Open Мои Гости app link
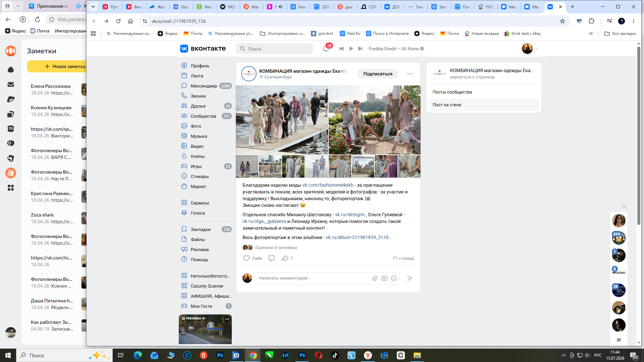The width and height of the screenshot is (644, 362). [x=201, y=306]
